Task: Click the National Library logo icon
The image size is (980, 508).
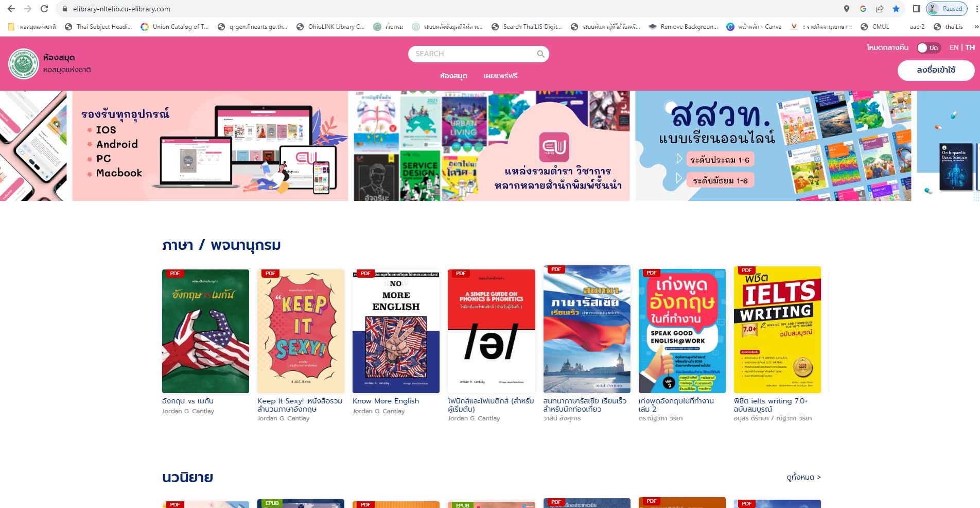Action: tap(24, 64)
